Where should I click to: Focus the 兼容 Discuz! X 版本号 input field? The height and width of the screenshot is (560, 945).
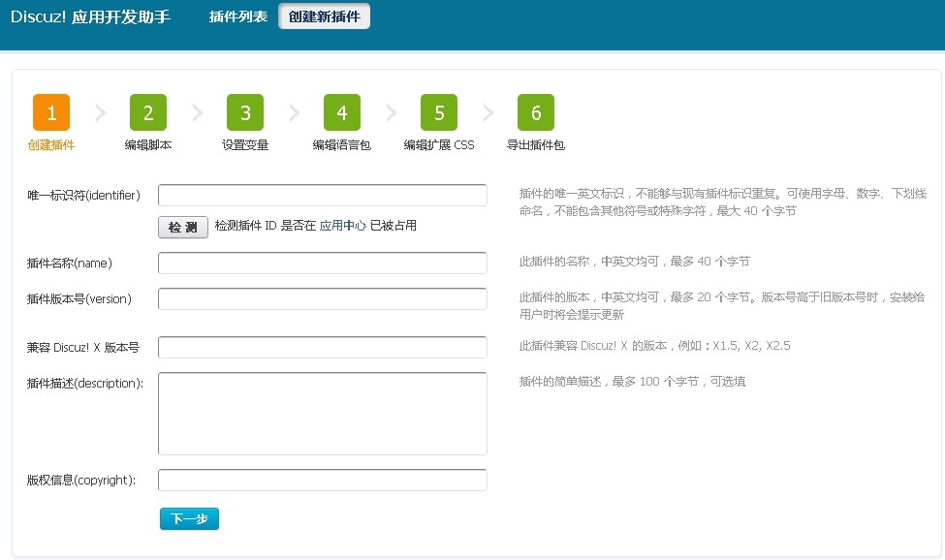coord(322,346)
